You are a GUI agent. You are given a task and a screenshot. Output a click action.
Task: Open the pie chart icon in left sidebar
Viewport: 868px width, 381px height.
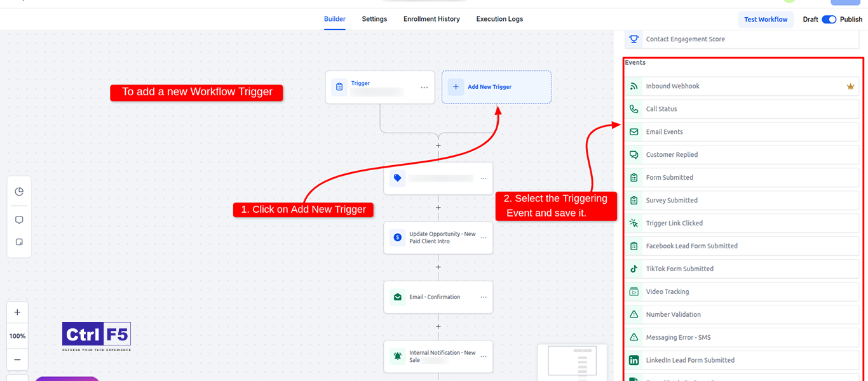coord(19,191)
